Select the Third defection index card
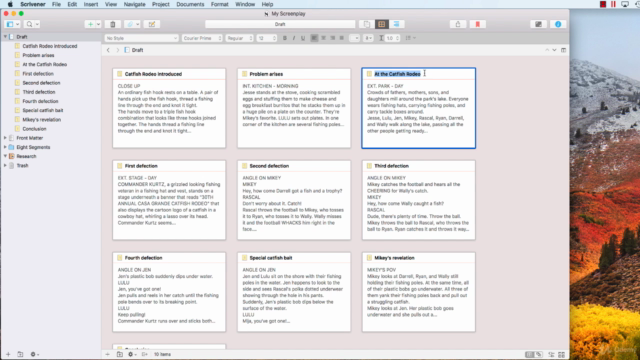Image resolution: width=640 pixels, height=360 pixels. (418, 200)
